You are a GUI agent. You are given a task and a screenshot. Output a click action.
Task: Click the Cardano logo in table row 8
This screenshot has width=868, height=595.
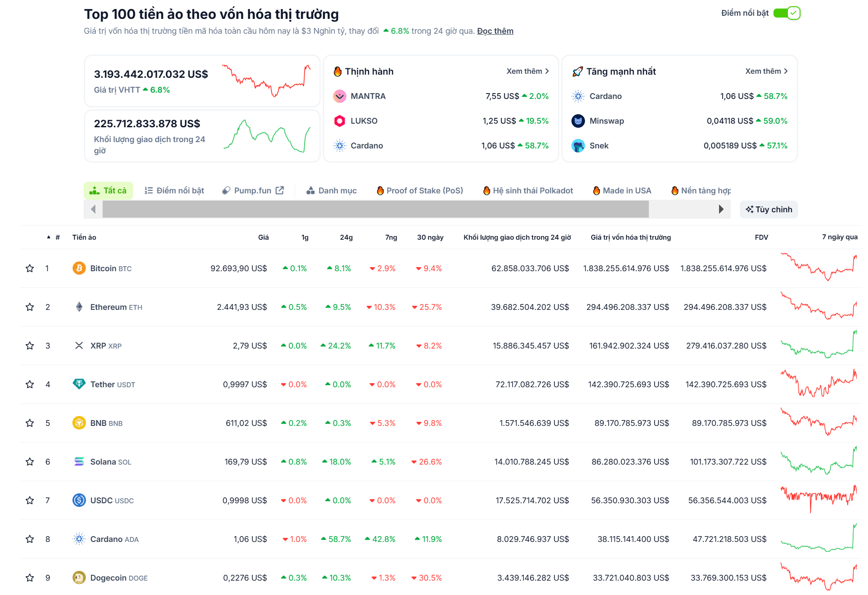coord(79,539)
